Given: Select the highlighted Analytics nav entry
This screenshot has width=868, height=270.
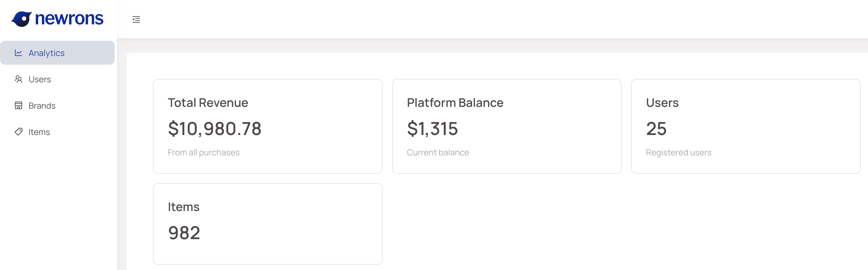Looking at the screenshot, I should click(x=47, y=53).
